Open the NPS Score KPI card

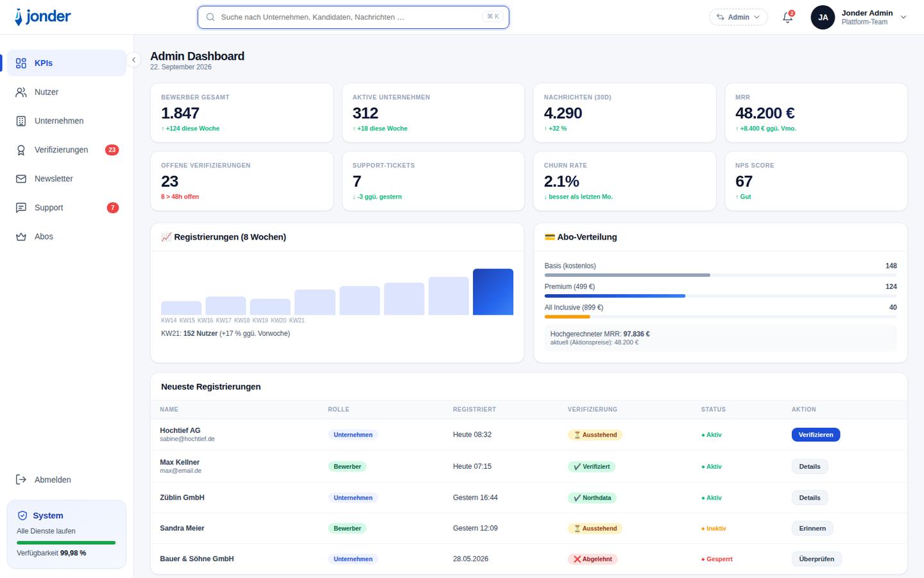point(816,181)
